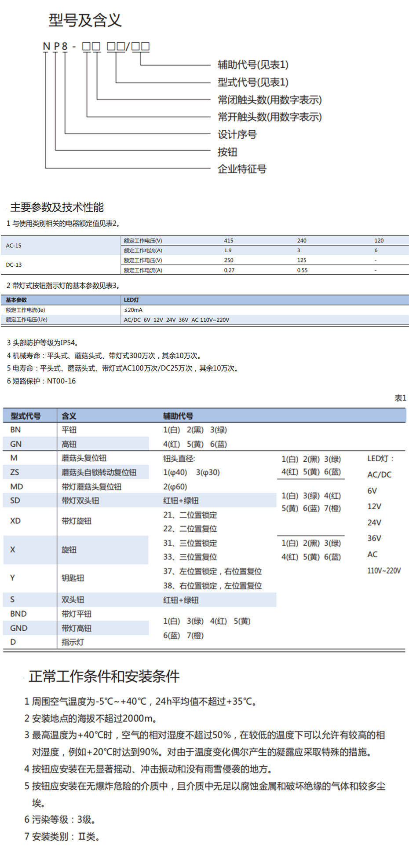
Task: Click the meaning "带灯双头钮"
Action: coord(80,501)
